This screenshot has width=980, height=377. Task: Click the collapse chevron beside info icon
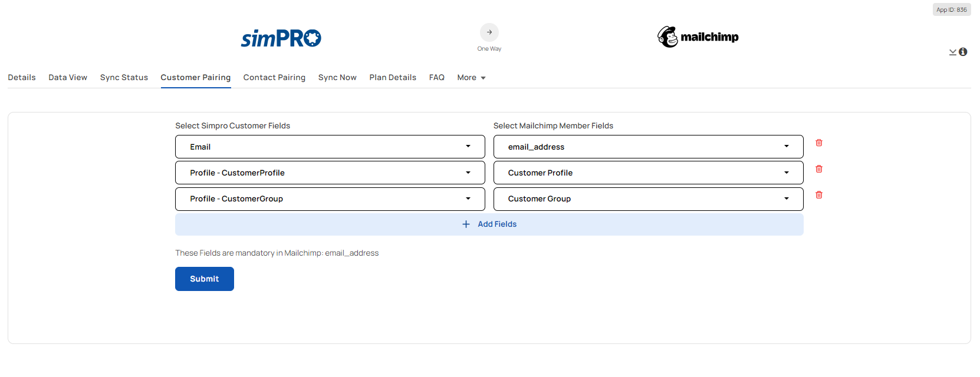click(953, 52)
